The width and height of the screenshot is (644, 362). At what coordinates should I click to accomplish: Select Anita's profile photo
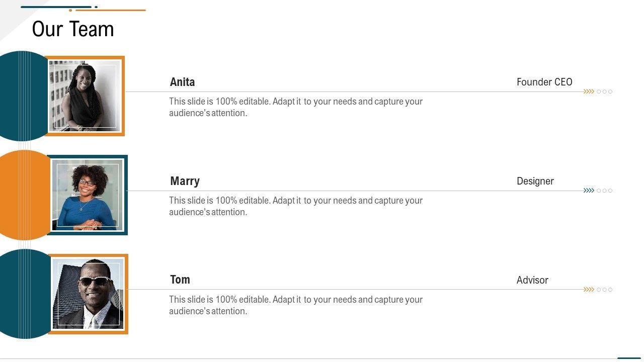click(85, 96)
